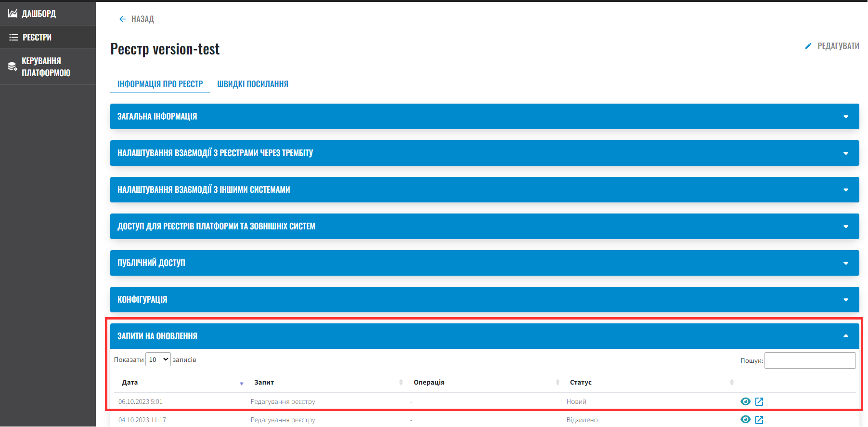The width and height of the screenshot is (868, 427).
Task: Click the НАЗАД link
Action: point(143,19)
